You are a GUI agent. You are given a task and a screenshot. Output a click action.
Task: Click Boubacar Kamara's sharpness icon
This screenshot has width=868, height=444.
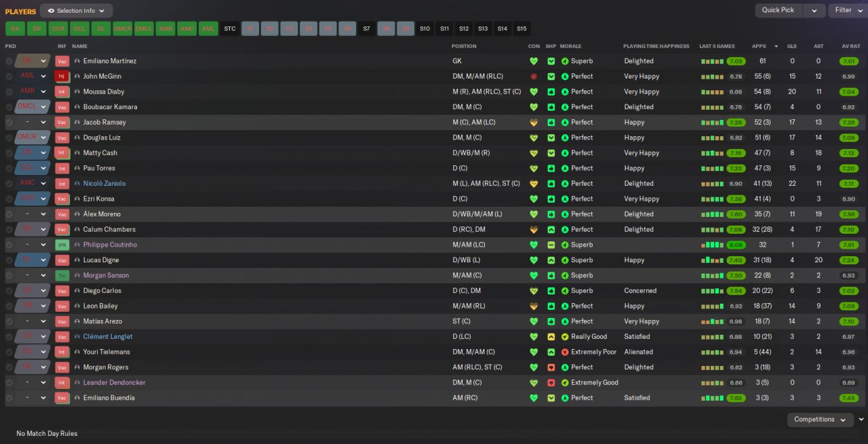coord(551,107)
